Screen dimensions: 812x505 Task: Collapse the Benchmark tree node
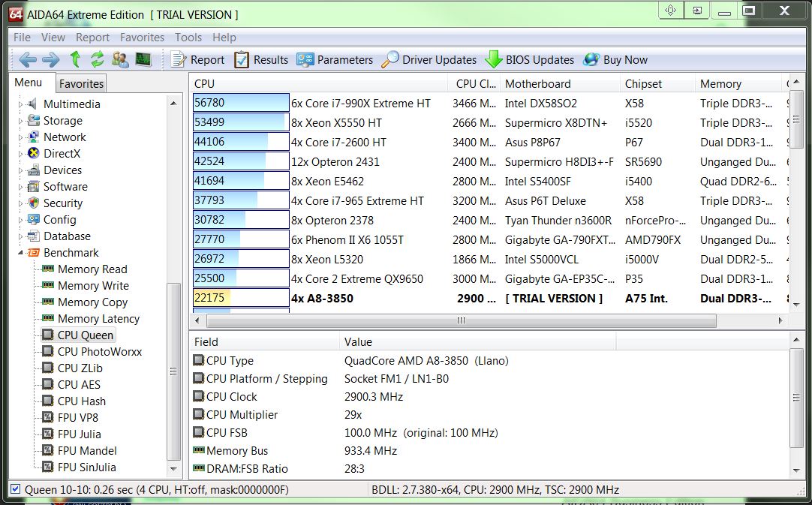(x=21, y=253)
